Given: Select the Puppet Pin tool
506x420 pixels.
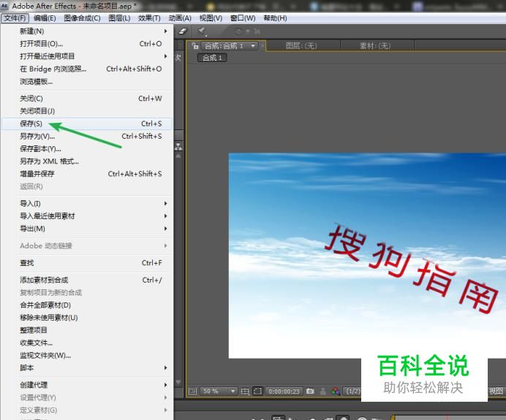Looking at the screenshot, I should [203, 31].
